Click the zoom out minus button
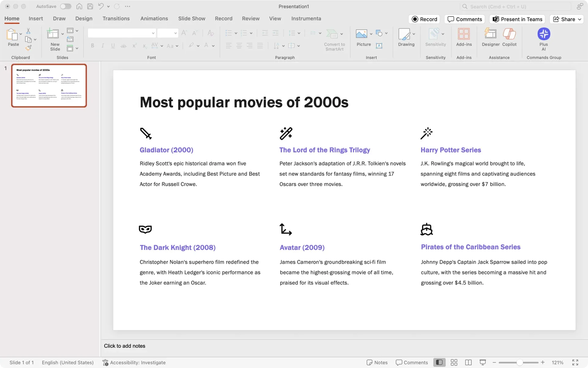This screenshot has width=588, height=368. point(494,362)
